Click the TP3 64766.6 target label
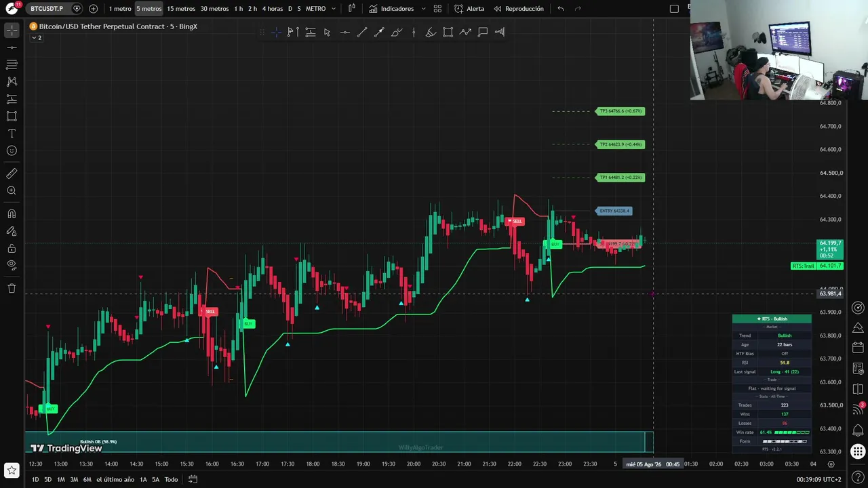 pyautogui.click(x=620, y=111)
